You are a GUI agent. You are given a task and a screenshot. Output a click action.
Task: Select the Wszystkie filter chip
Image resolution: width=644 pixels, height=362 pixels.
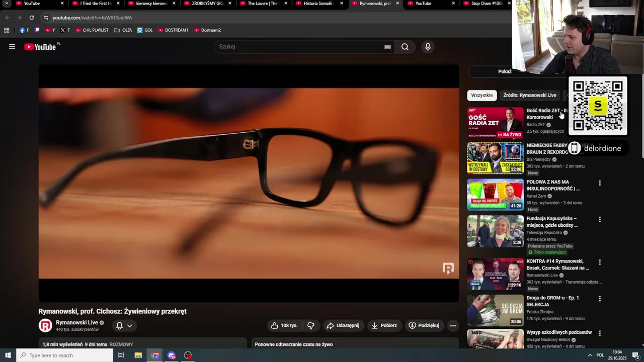tap(482, 96)
